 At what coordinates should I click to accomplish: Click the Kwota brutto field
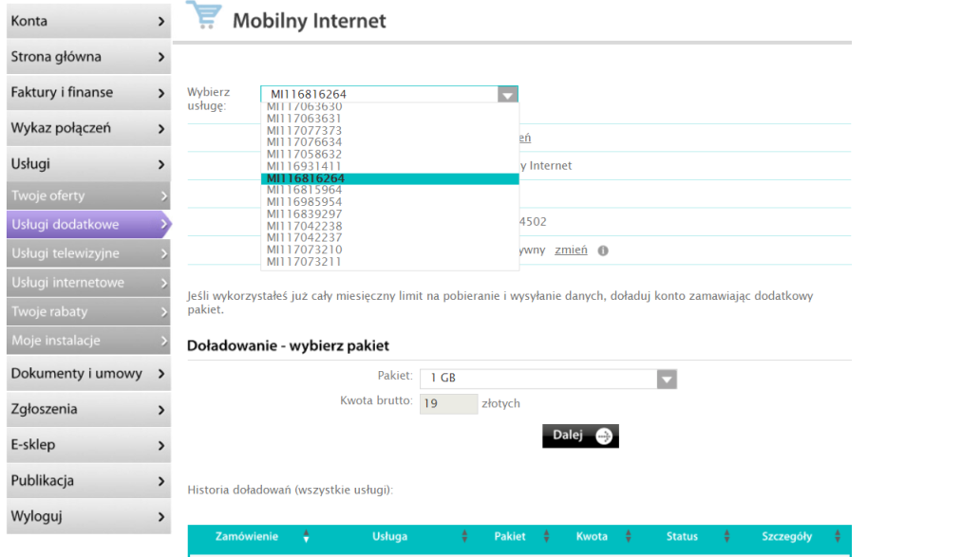point(448,403)
